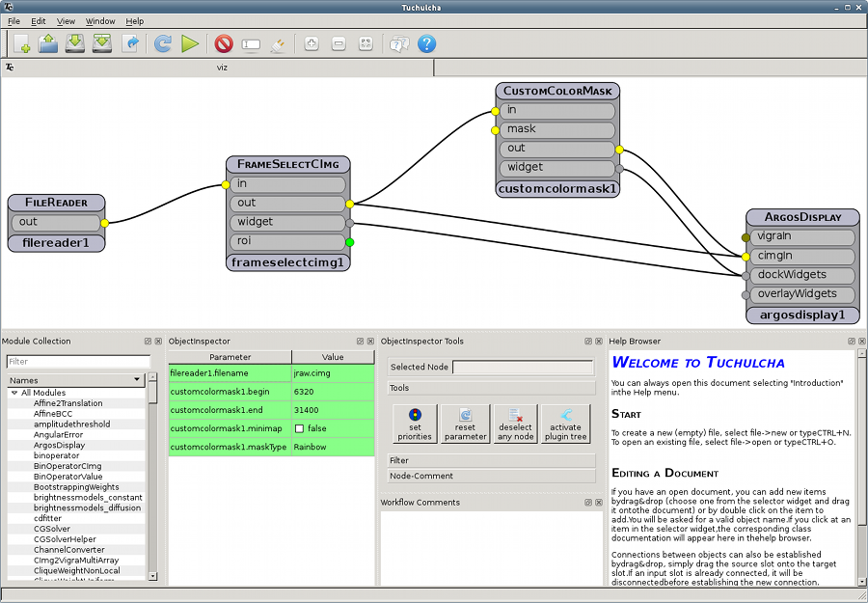Click the red stop/abort icon
Viewport: 868px width, 603px height.
pyautogui.click(x=224, y=43)
